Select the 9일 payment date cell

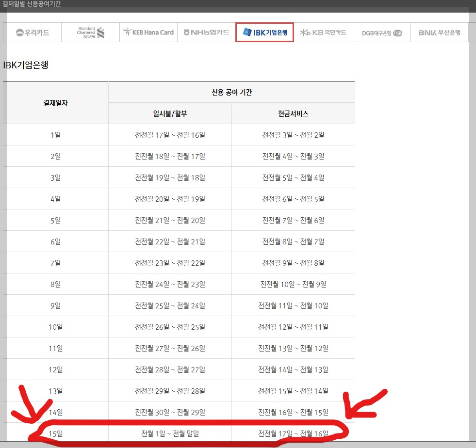(55, 305)
